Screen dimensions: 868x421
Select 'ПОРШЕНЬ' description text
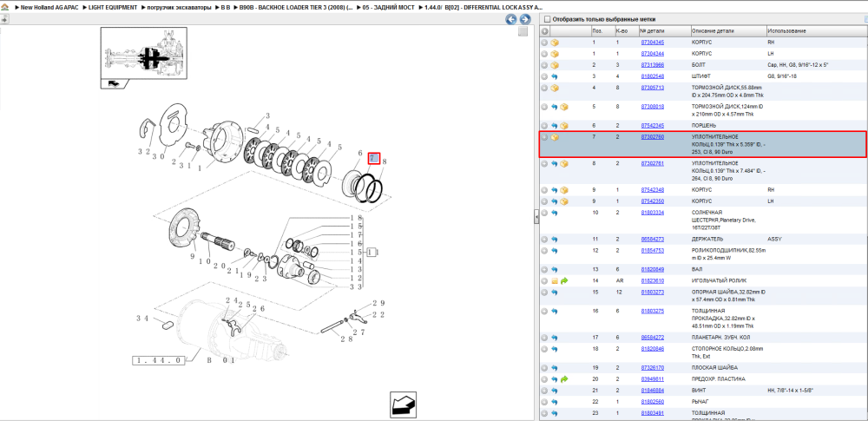tap(706, 125)
